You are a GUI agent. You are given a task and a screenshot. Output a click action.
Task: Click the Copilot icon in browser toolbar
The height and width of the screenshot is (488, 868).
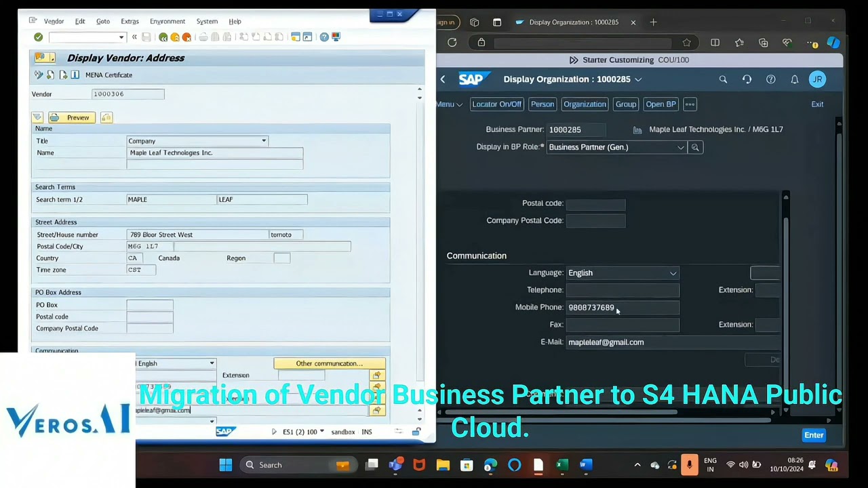tap(833, 42)
